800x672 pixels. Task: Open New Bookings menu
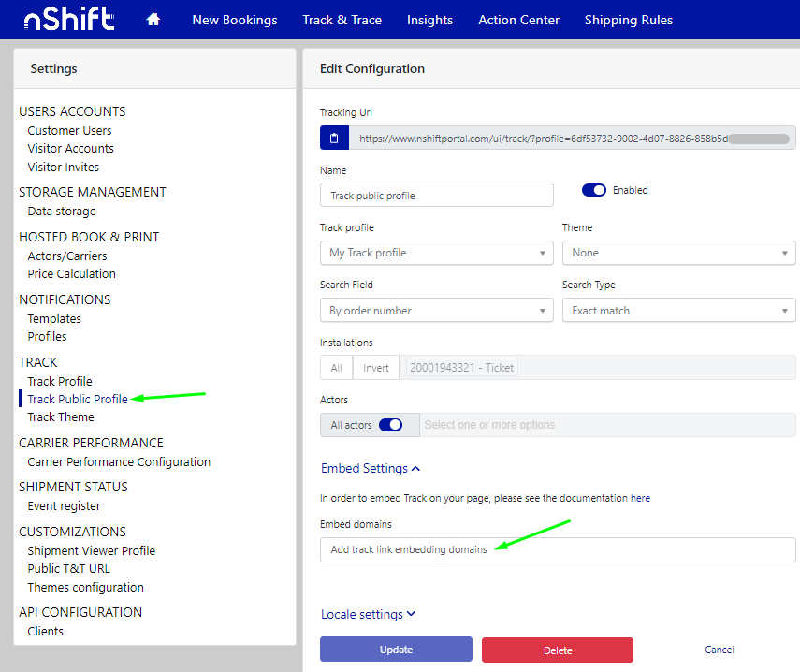pyautogui.click(x=235, y=20)
